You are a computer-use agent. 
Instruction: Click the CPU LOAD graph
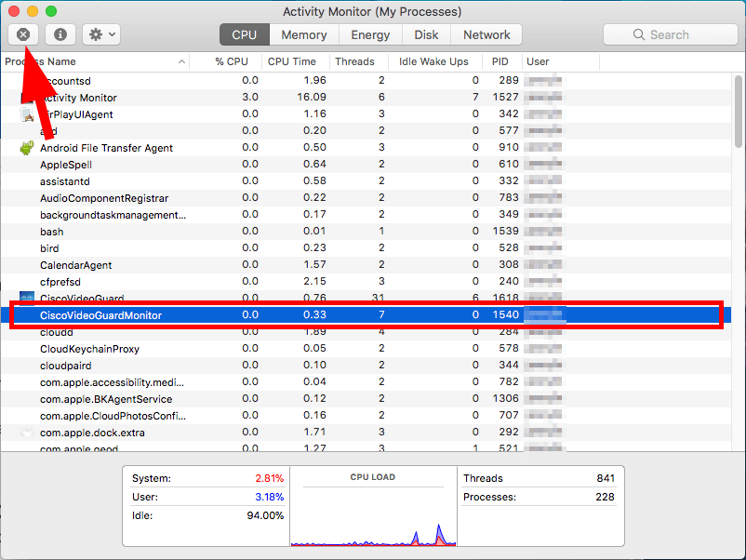coord(373,506)
